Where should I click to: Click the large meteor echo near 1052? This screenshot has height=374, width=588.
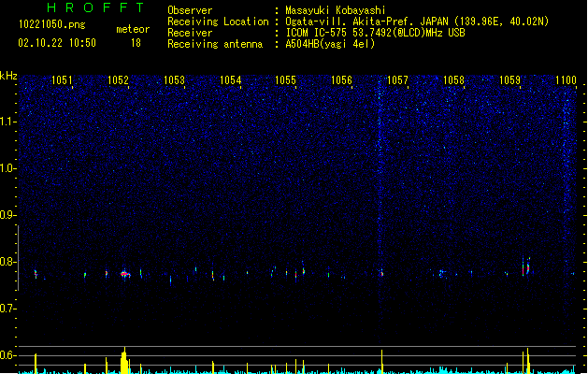coord(125,274)
